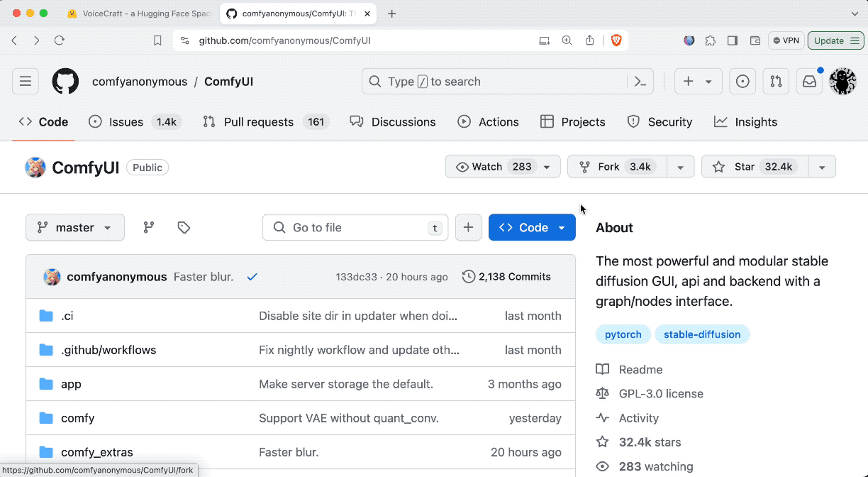
Task: Open the Code clone dropdown
Action: 532,227
